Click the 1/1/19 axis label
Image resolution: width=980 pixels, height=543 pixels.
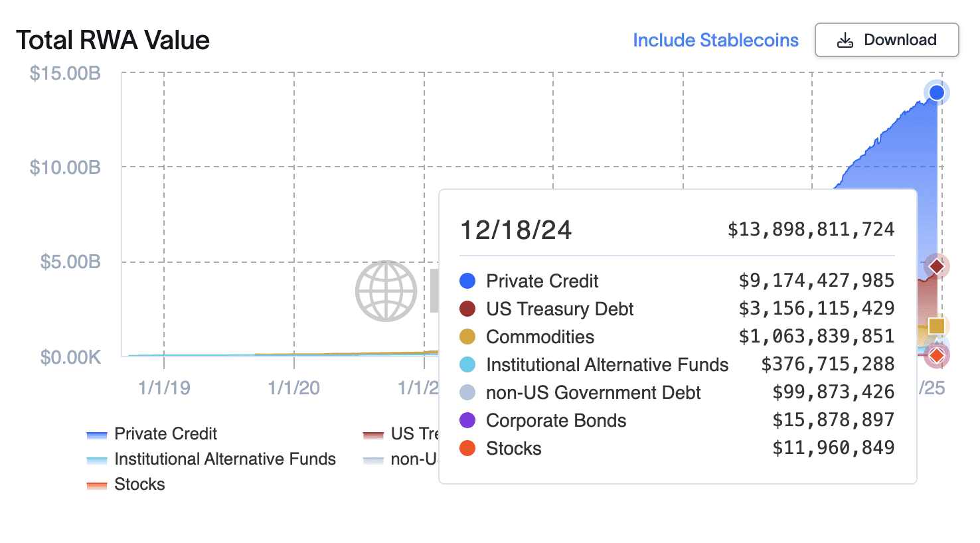click(x=164, y=388)
